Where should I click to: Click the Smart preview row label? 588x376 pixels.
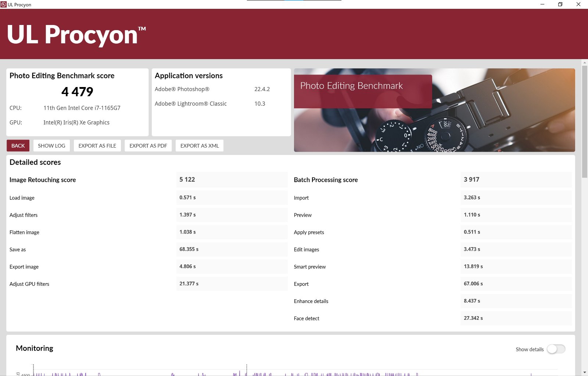coord(310,267)
